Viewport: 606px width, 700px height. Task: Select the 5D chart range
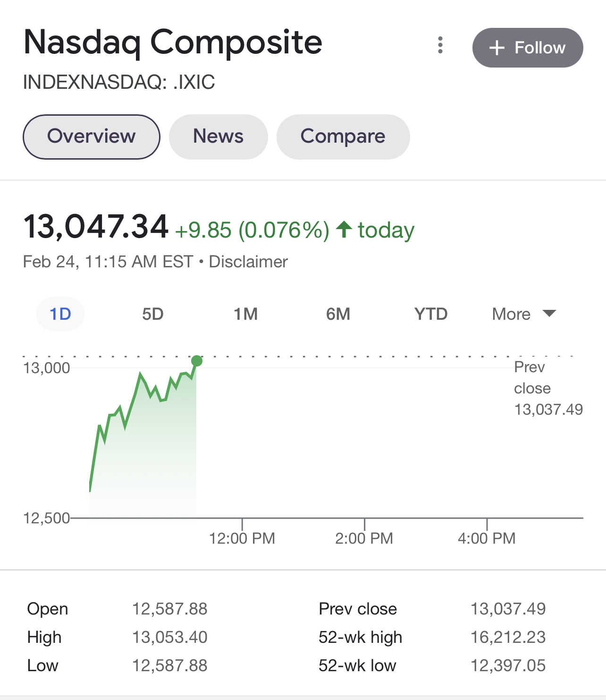[153, 314]
